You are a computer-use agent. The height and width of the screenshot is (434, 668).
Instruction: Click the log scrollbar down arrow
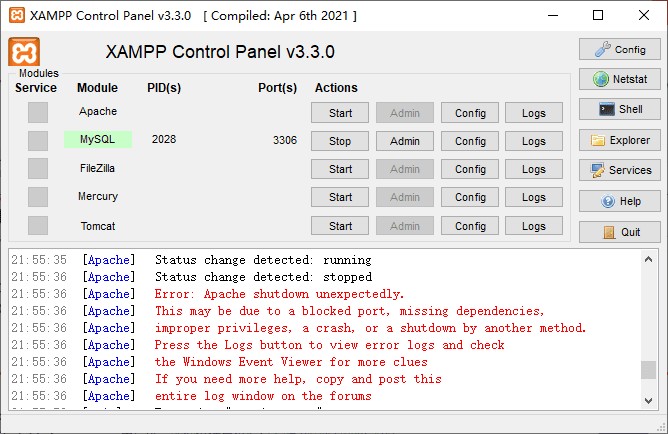(648, 400)
